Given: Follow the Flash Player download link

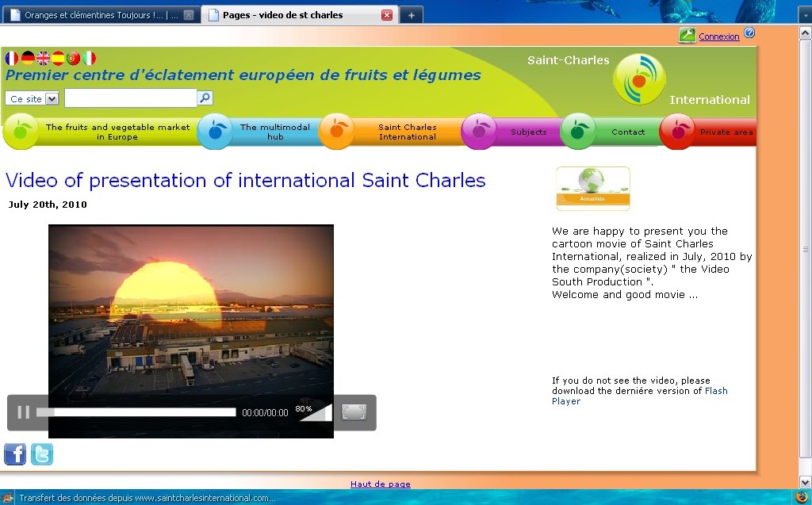Looking at the screenshot, I should (x=640, y=396).
